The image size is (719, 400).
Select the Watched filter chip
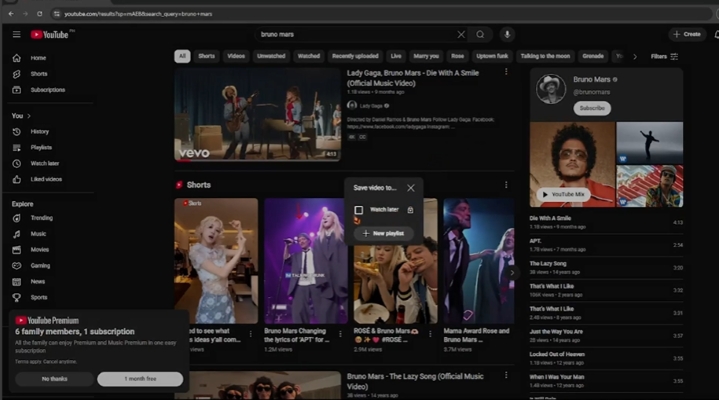pos(309,56)
